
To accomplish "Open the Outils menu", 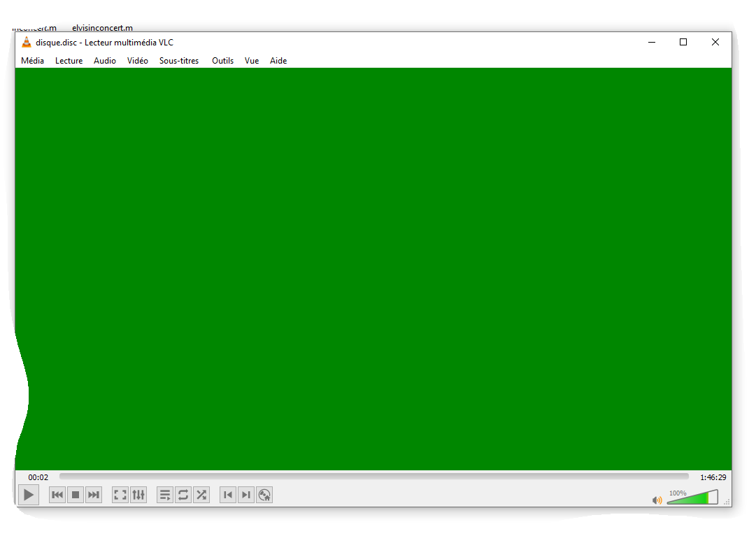I will coord(223,61).
